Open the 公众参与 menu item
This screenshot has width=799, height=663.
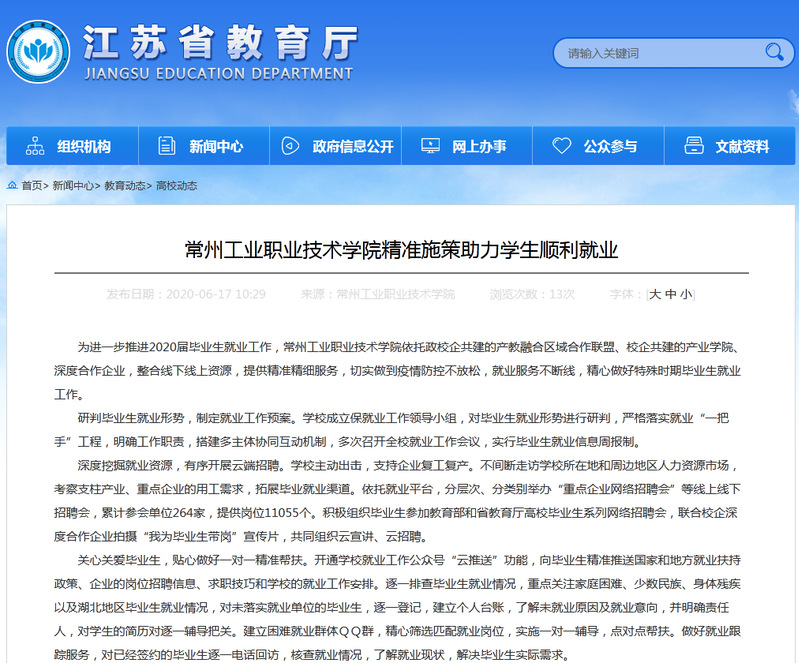tap(599, 146)
